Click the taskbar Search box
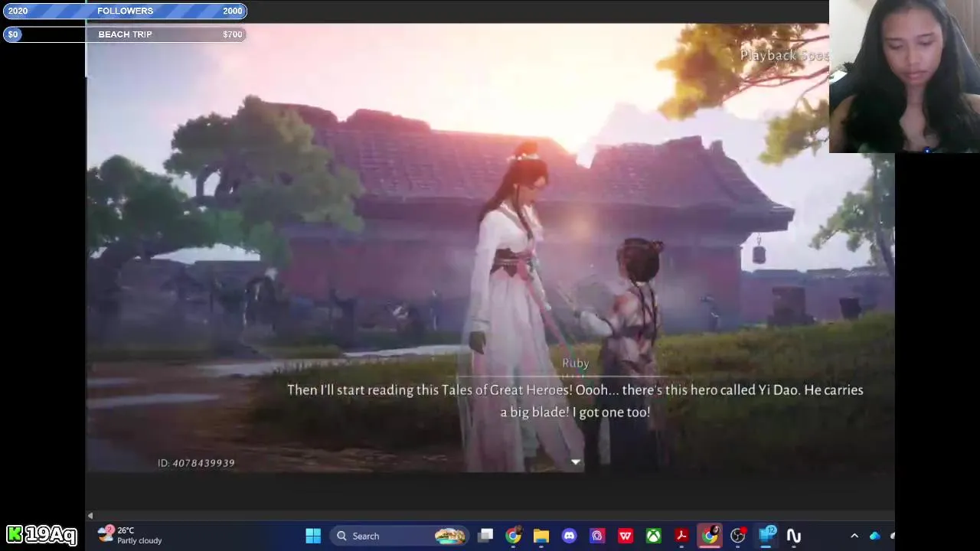 point(400,536)
